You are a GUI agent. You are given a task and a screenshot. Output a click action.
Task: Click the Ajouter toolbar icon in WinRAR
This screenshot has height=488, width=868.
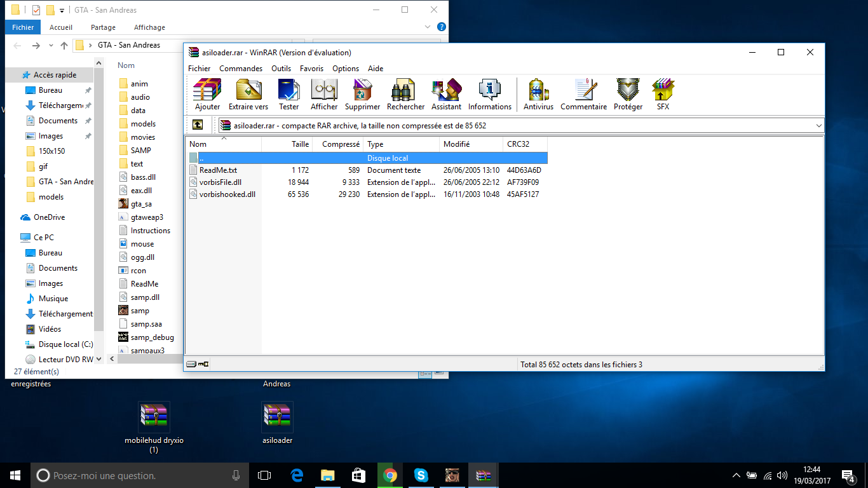(207, 95)
